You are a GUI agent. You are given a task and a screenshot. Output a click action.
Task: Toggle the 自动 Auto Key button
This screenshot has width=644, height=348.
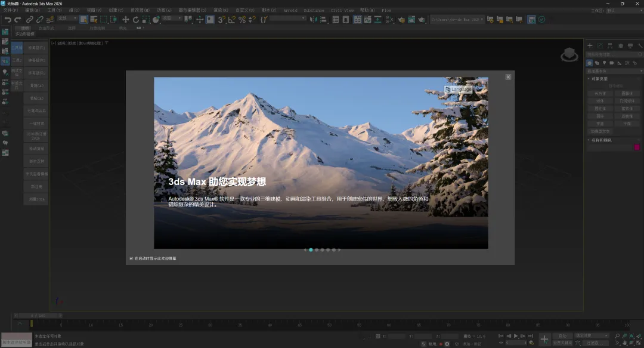(x=563, y=335)
